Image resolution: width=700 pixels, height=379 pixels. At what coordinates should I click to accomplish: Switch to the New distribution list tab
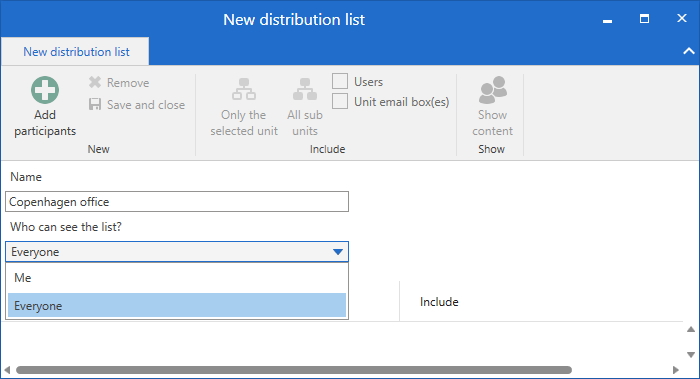[76, 52]
